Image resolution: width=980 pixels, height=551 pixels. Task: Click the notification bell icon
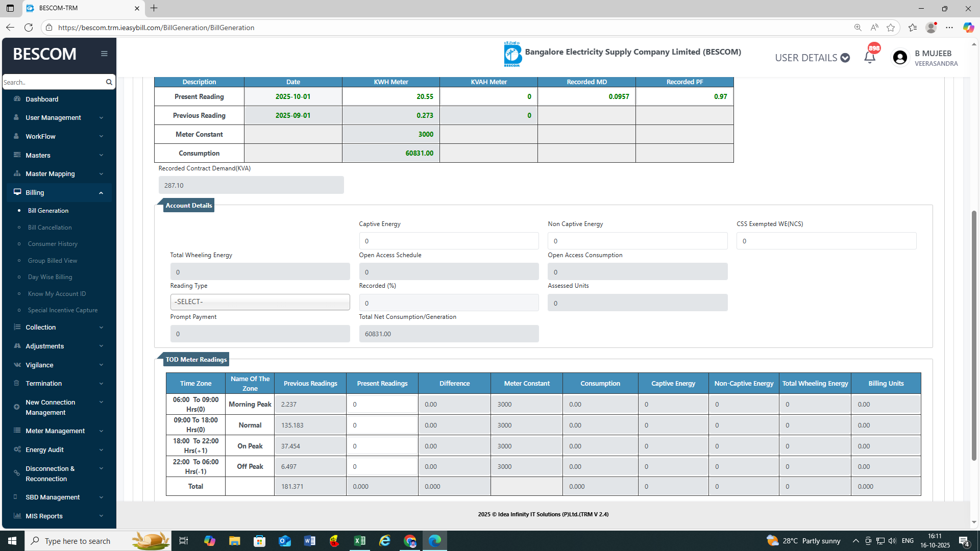(x=870, y=57)
